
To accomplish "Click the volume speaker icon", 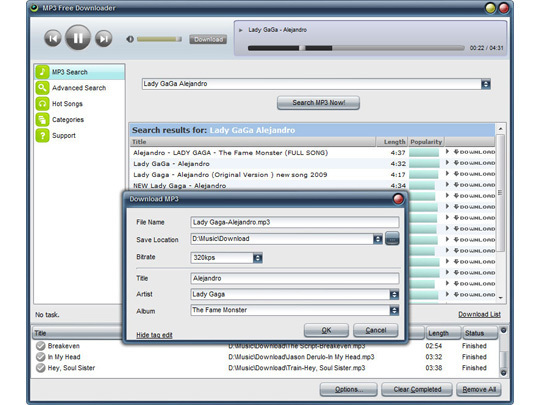I will pos(130,39).
